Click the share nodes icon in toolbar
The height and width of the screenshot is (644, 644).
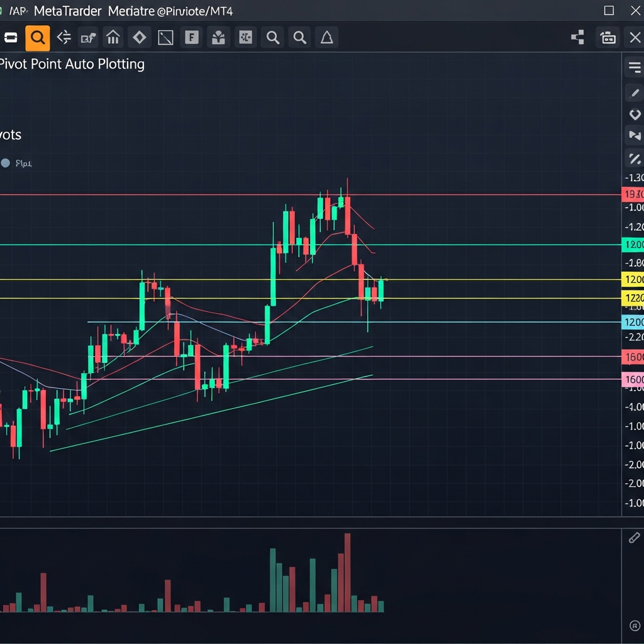coord(577,38)
